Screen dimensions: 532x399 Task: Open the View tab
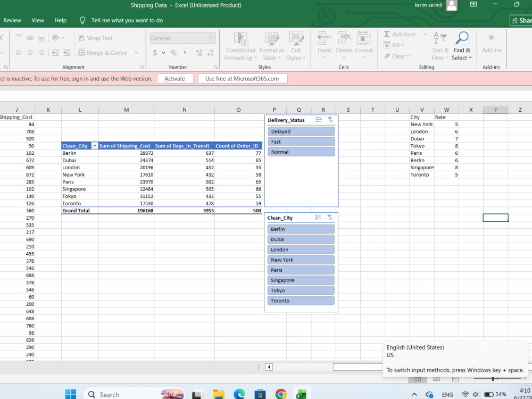click(38, 20)
